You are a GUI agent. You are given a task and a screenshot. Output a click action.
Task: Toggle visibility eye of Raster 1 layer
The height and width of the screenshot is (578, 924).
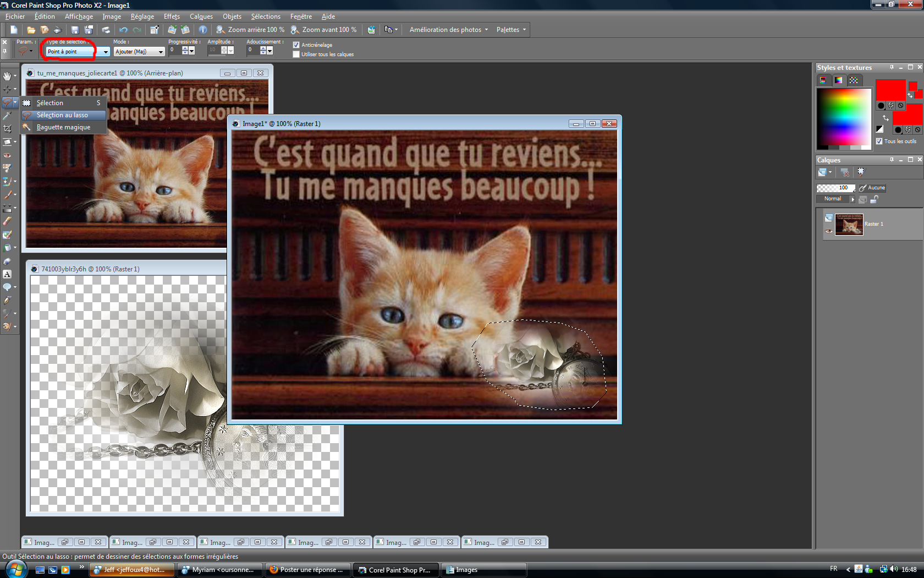829,231
